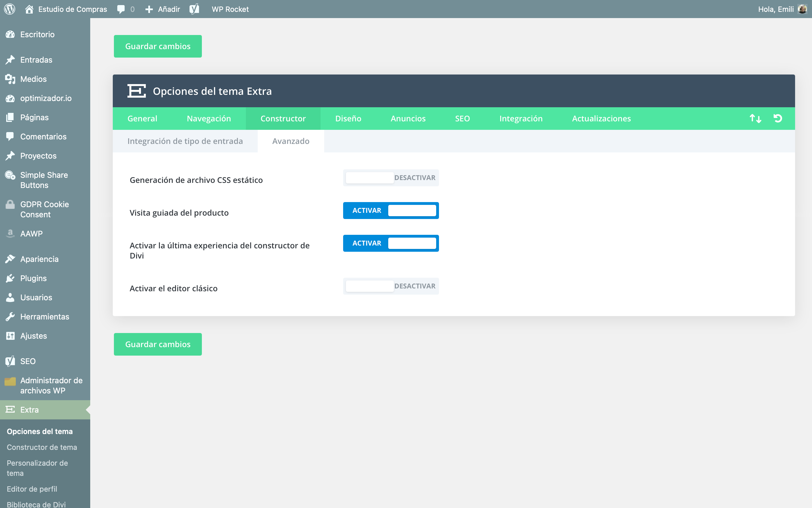Open Herramientas wrench icon
The height and width of the screenshot is (508, 812).
(x=10, y=316)
